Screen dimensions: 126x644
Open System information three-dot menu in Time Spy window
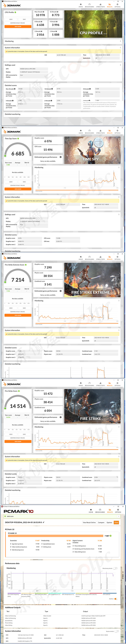[x=119, y=197]
